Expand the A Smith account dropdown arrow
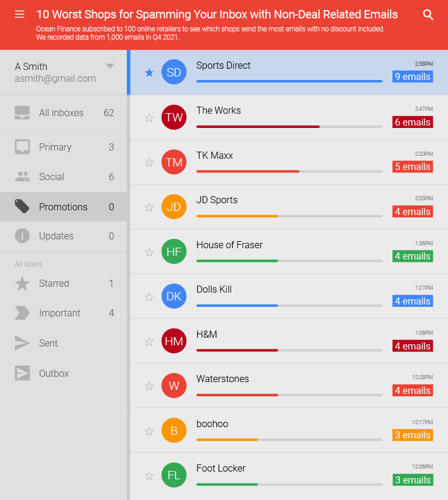448x500 pixels. tap(110, 66)
